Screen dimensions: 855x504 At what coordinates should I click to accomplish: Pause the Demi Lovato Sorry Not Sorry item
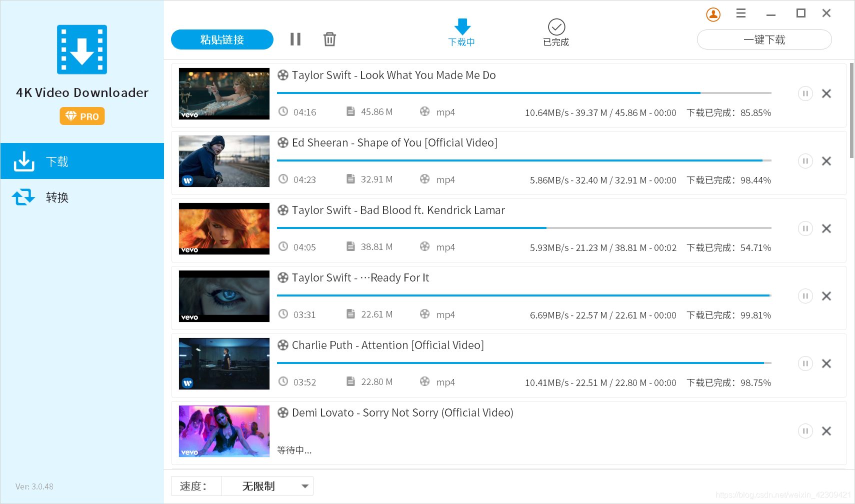point(805,431)
